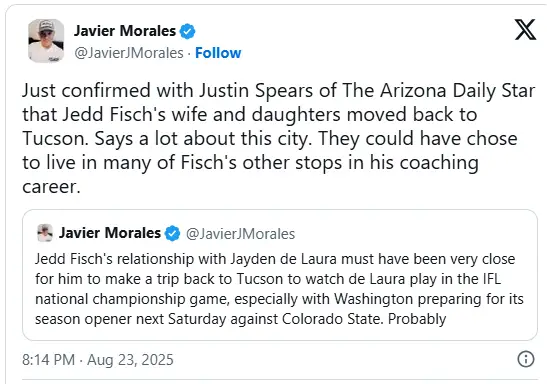547x384 pixels.
Task: Open quoted tweet about Jayden de Laura
Action: (x=280, y=275)
